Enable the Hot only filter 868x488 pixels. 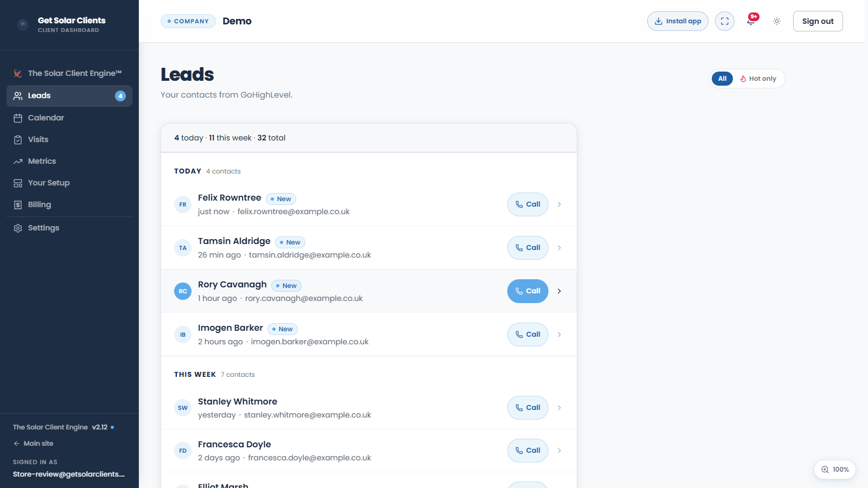coord(758,79)
